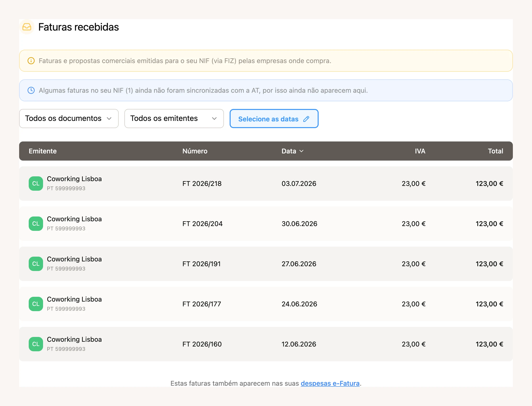Click Coworking Lisboa name in FT 2026/160 row

[74, 339]
